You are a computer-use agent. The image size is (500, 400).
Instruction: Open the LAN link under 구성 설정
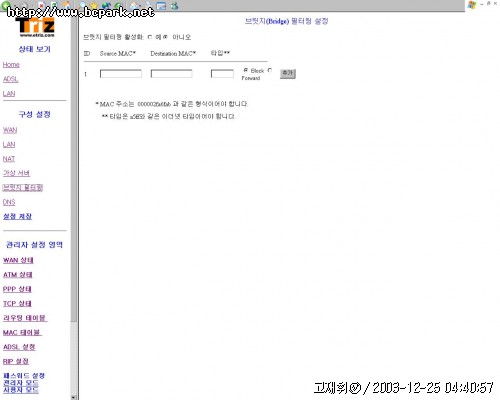coord(9,144)
